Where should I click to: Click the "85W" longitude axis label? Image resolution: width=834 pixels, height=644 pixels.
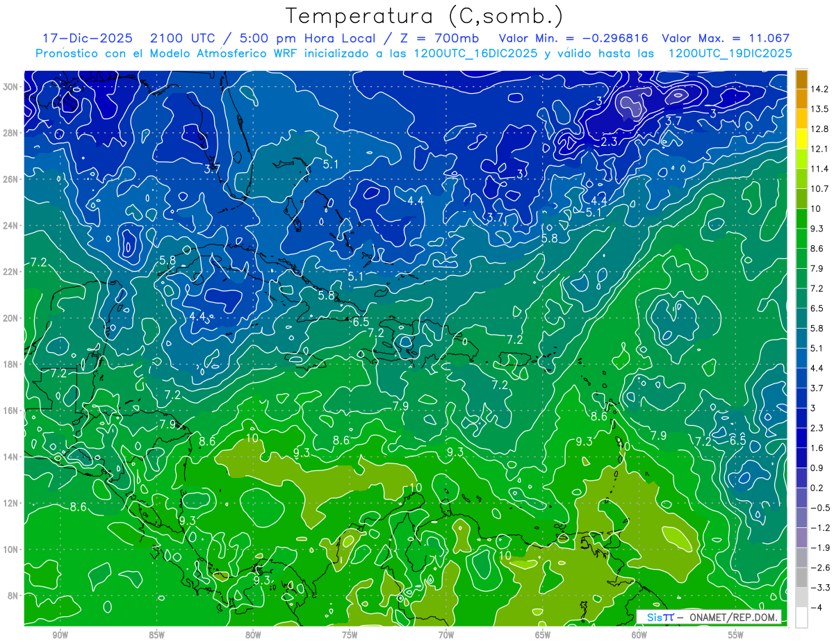point(156,635)
